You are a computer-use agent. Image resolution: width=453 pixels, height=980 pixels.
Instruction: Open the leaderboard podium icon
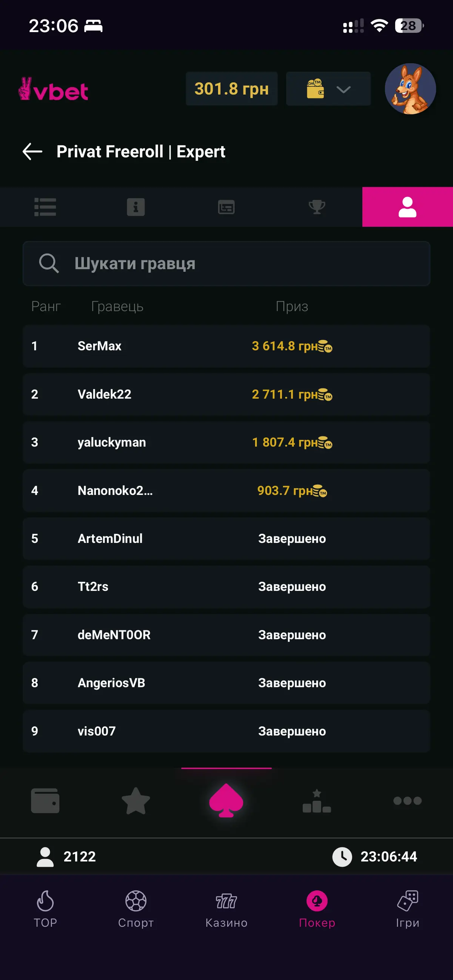[317, 800]
